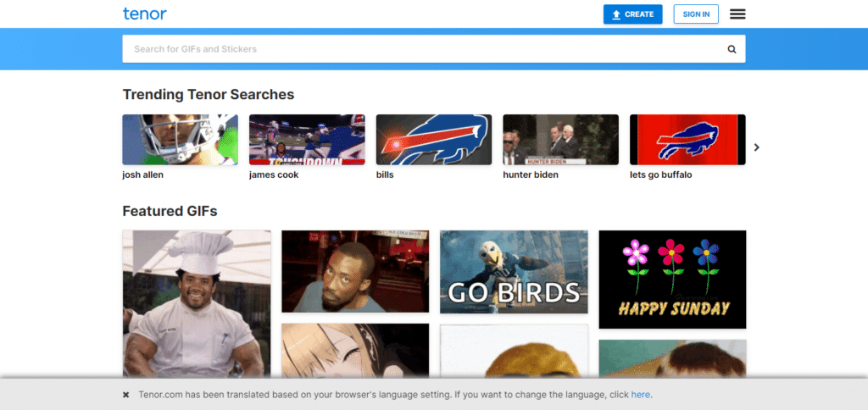This screenshot has height=410, width=868.
Task: Open the man side-eye featured GIF
Action: (x=355, y=271)
